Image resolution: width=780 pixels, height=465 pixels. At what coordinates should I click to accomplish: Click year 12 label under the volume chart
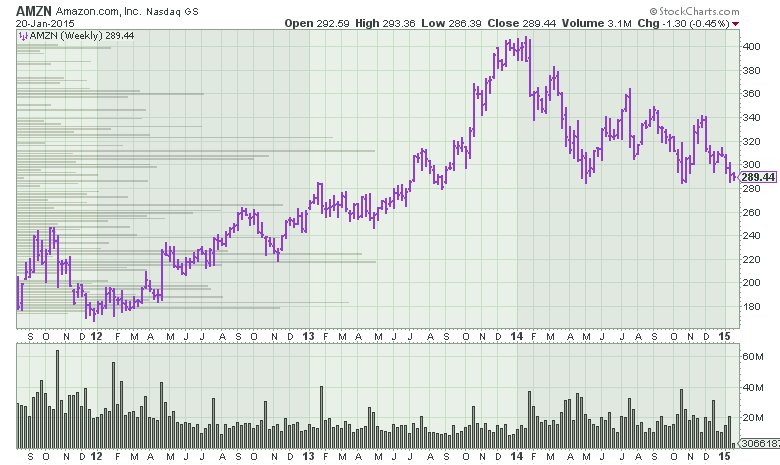click(x=97, y=456)
